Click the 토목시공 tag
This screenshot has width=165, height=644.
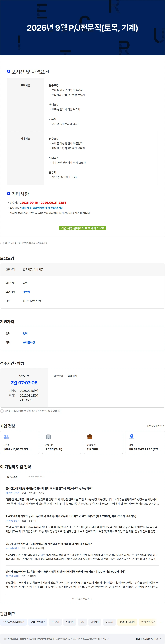pyautogui.click(x=109, y=622)
